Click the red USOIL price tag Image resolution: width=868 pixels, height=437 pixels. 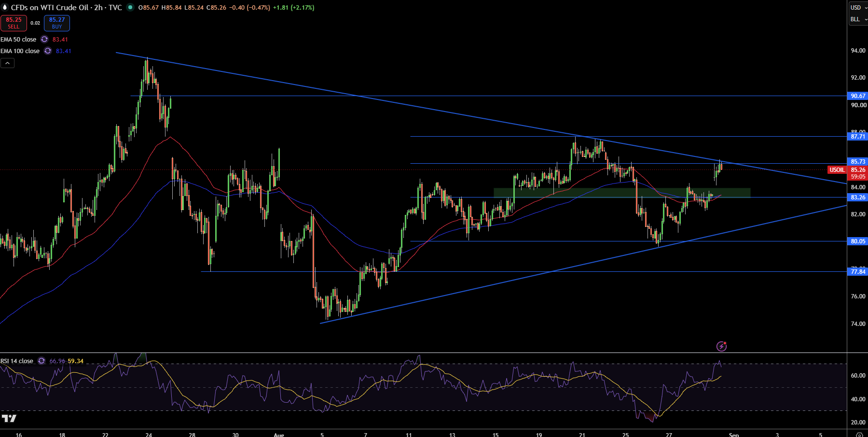pyautogui.click(x=837, y=170)
